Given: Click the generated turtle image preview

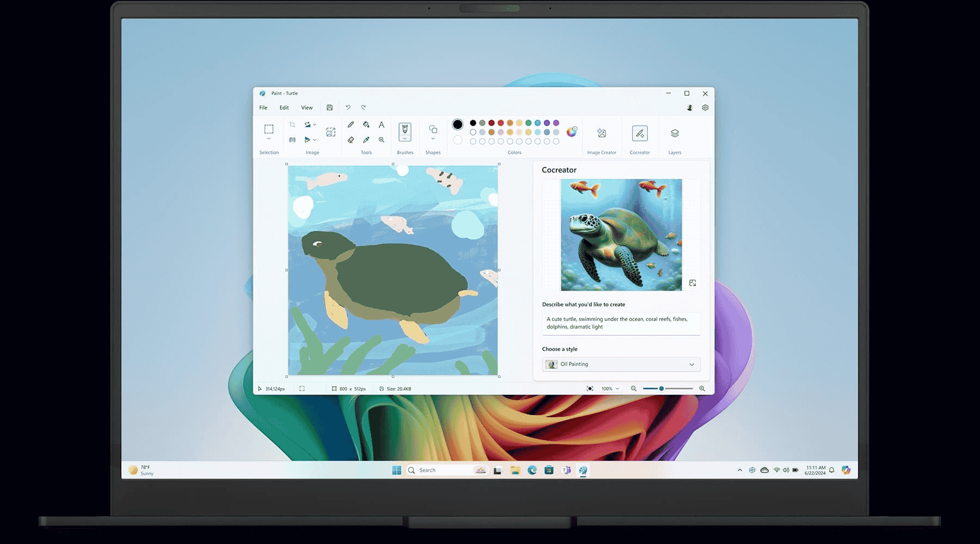Looking at the screenshot, I should pos(621,235).
